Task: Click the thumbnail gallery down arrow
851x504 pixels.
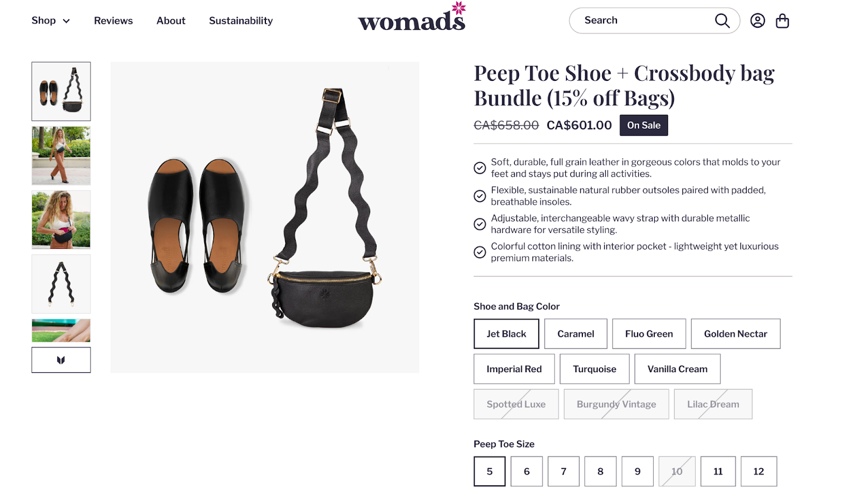Action: 61,360
